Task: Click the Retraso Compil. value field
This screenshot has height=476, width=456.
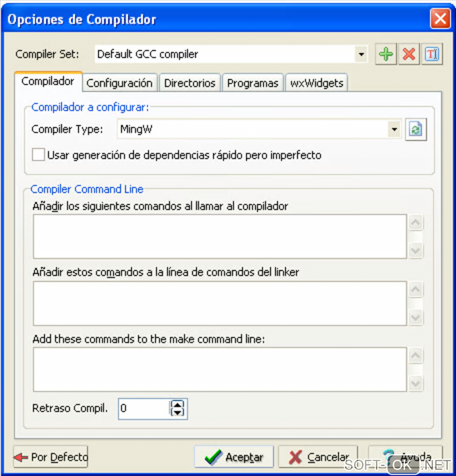Action: pyautogui.click(x=144, y=409)
